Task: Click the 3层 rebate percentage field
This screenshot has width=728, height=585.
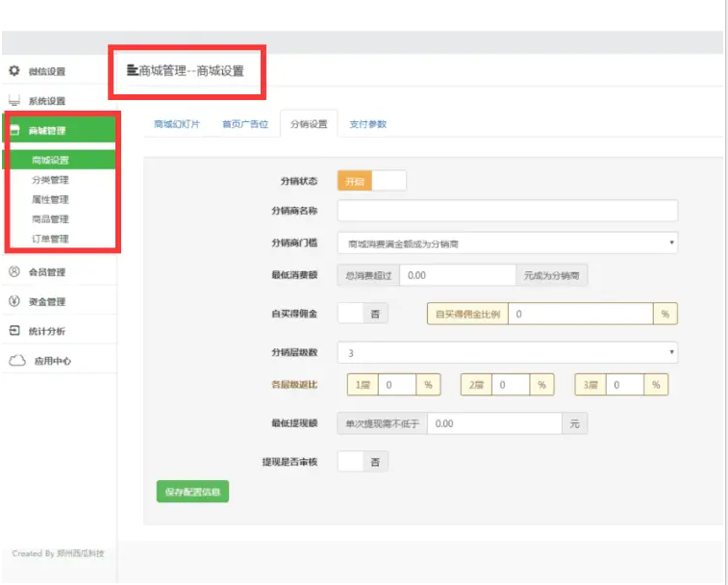Action: point(625,384)
